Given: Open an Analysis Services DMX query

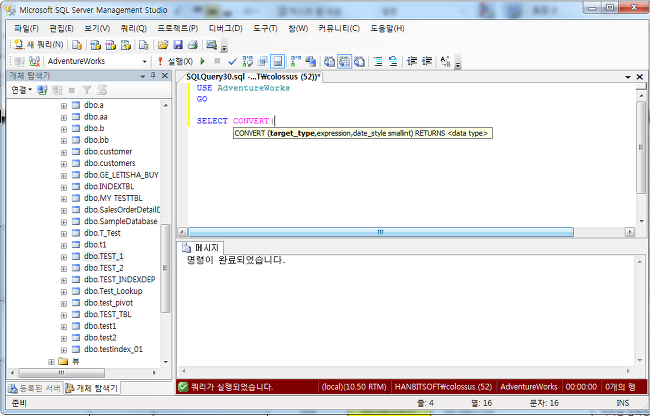Looking at the screenshot, I should click(111, 45).
